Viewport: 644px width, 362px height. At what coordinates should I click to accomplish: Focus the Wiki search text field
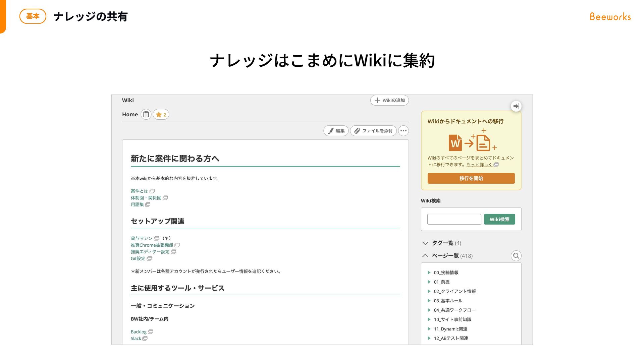[454, 219]
